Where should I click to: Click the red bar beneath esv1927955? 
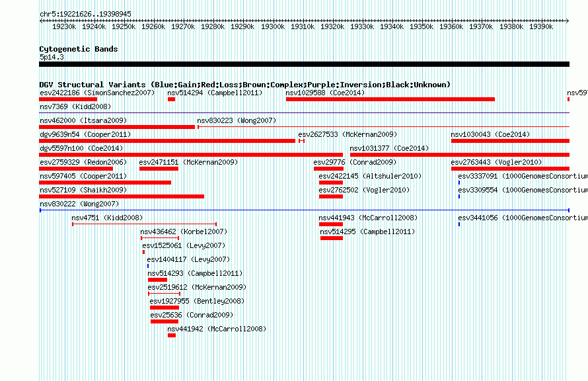pos(165,308)
